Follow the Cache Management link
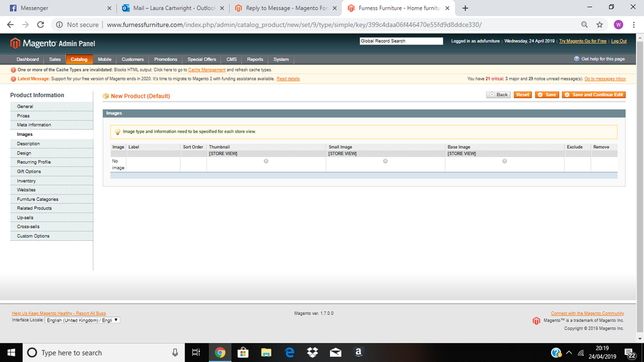 coord(206,70)
